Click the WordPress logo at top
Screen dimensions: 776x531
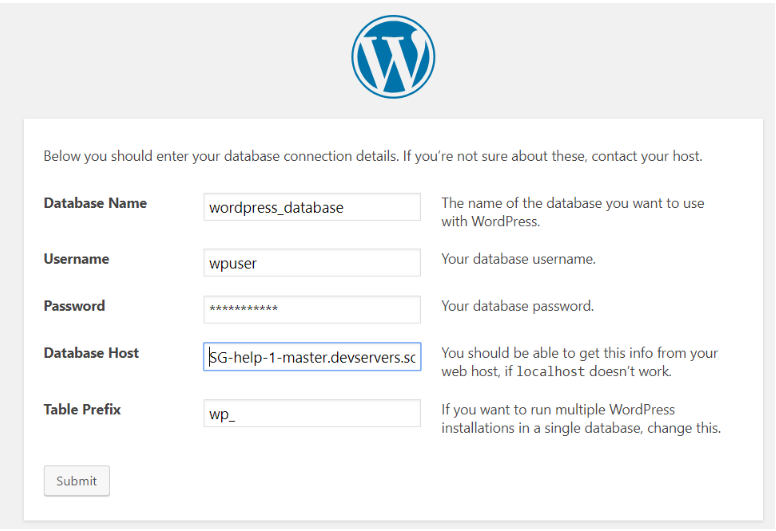pyautogui.click(x=393, y=57)
